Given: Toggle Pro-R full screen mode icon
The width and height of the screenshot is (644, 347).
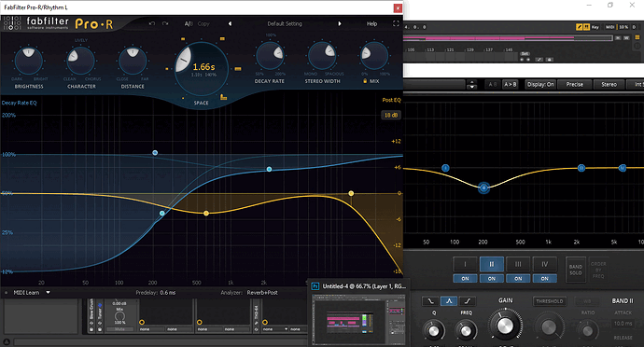Looking at the screenshot, I should pos(396,23).
